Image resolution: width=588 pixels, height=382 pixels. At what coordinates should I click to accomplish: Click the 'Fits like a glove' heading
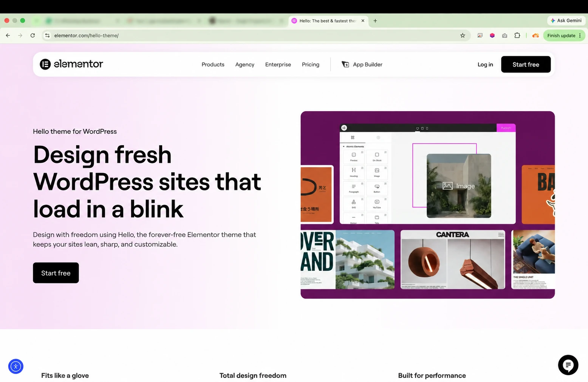65,376
